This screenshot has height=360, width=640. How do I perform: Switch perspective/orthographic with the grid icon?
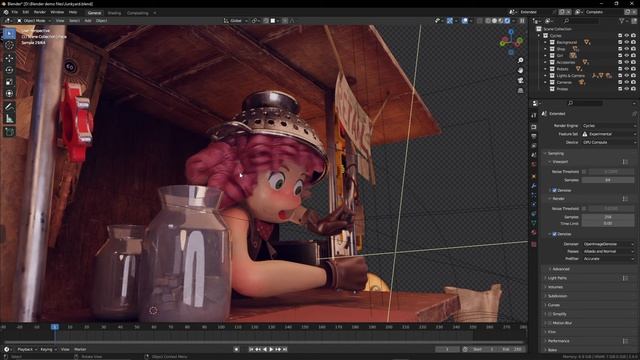pyautogui.click(x=520, y=90)
